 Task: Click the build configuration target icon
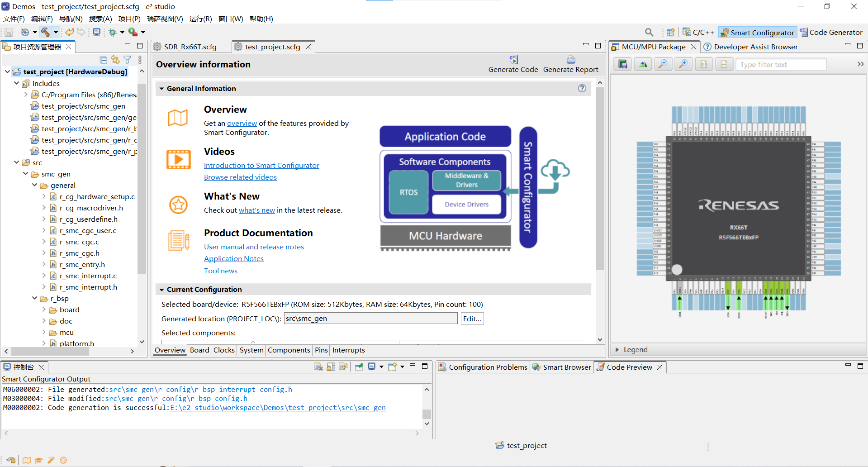point(25,32)
